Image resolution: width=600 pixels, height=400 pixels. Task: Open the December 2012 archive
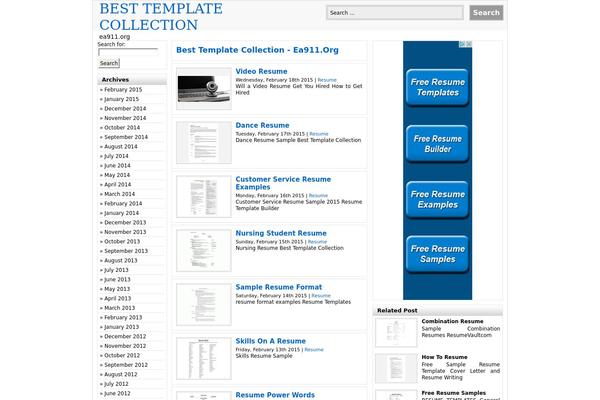pyautogui.click(x=125, y=336)
